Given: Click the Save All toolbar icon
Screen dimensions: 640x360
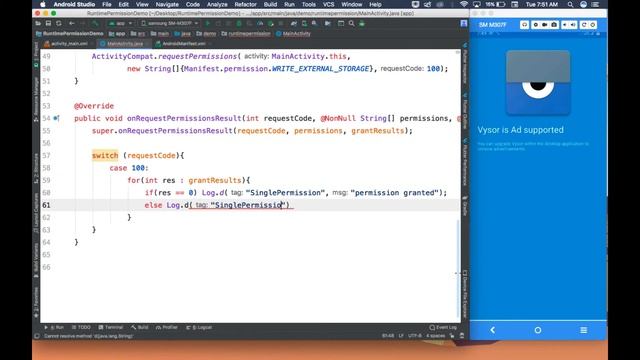Looking at the screenshot, I should click(48, 24).
